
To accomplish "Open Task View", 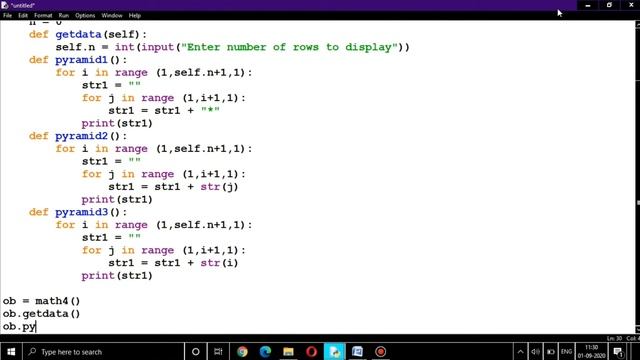I will tap(218, 351).
